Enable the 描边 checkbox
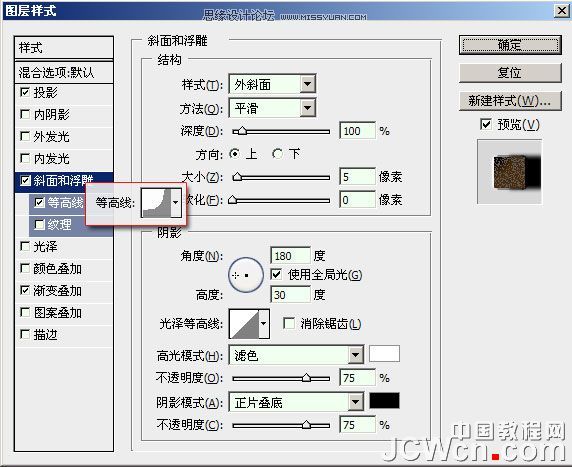Image resolution: width=572 pixels, height=467 pixels. pos(25,335)
